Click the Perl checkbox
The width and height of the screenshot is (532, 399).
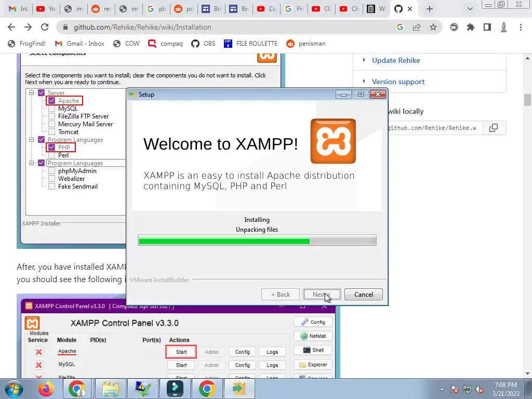click(x=51, y=155)
